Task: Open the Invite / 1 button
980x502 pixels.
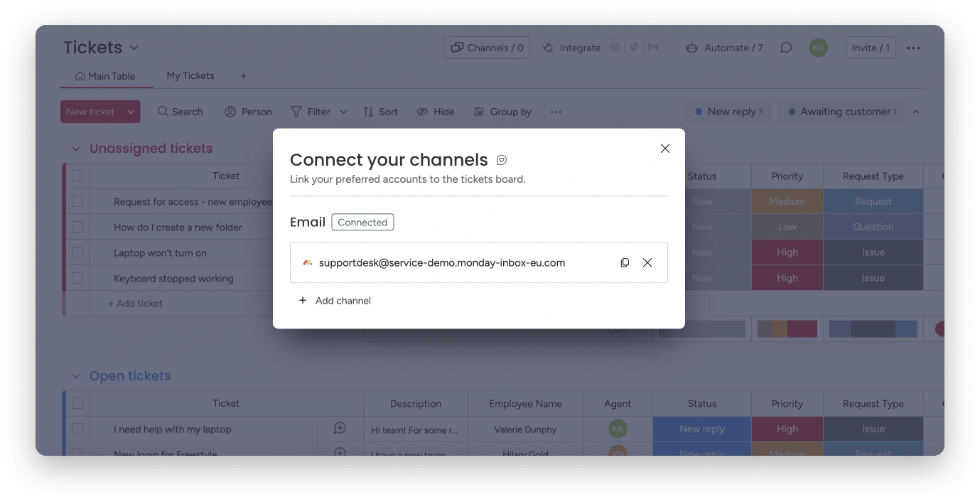Action: (x=871, y=48)
